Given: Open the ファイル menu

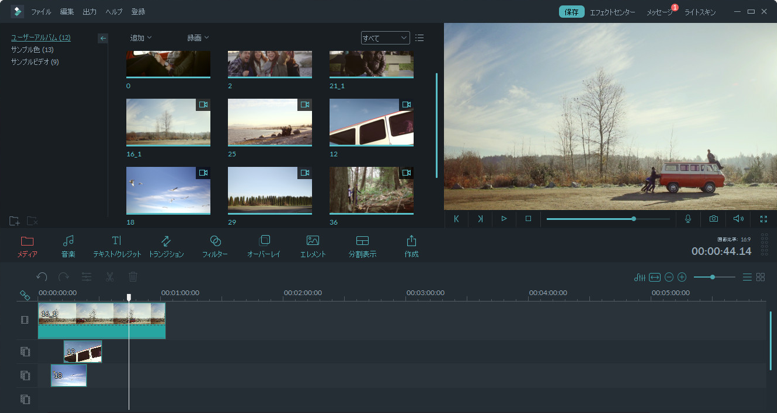Looking at the screenshot, I should [41, 12].
